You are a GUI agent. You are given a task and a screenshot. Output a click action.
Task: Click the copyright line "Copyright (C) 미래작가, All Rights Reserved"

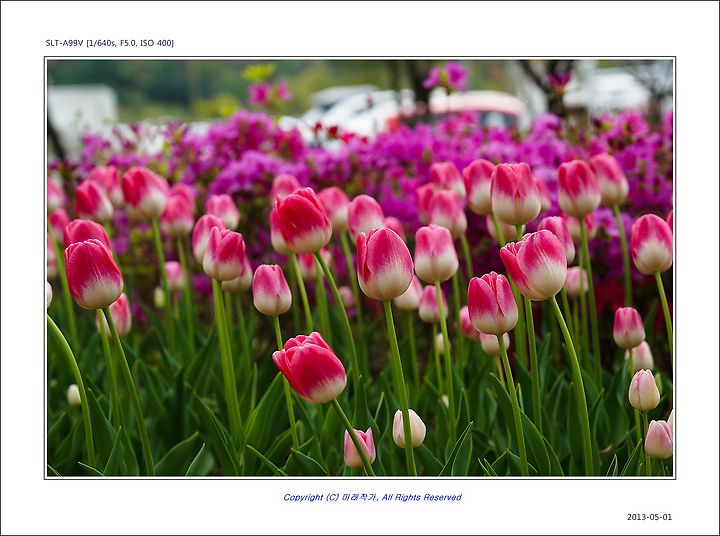pos(372,497)
